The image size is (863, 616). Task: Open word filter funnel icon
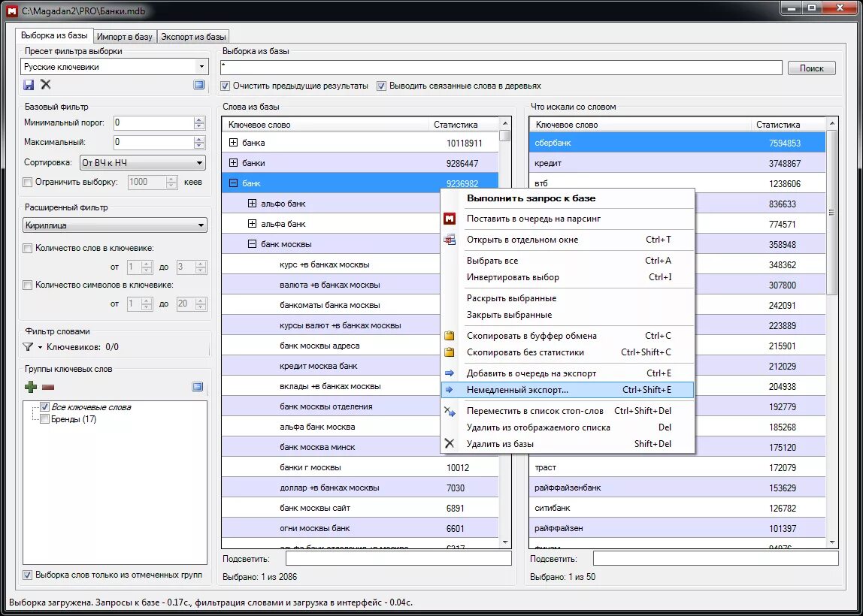28,347
